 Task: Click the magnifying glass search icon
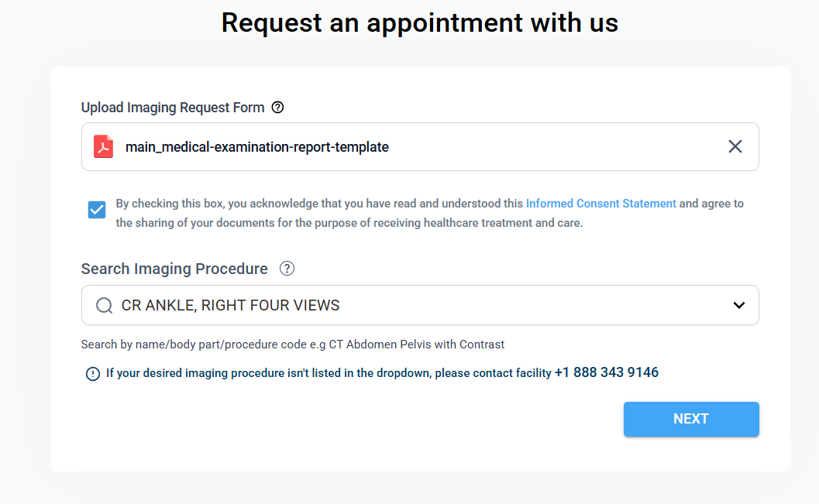pos(104,306)
